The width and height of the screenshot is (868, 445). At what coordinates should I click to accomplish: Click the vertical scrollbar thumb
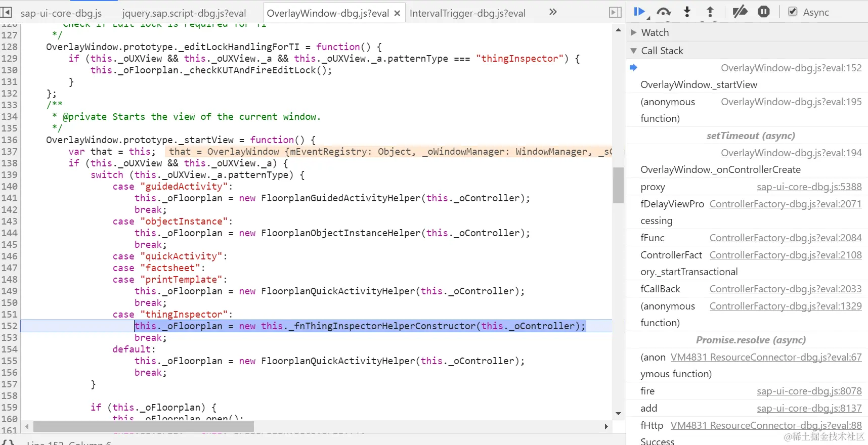click(618, 185)
